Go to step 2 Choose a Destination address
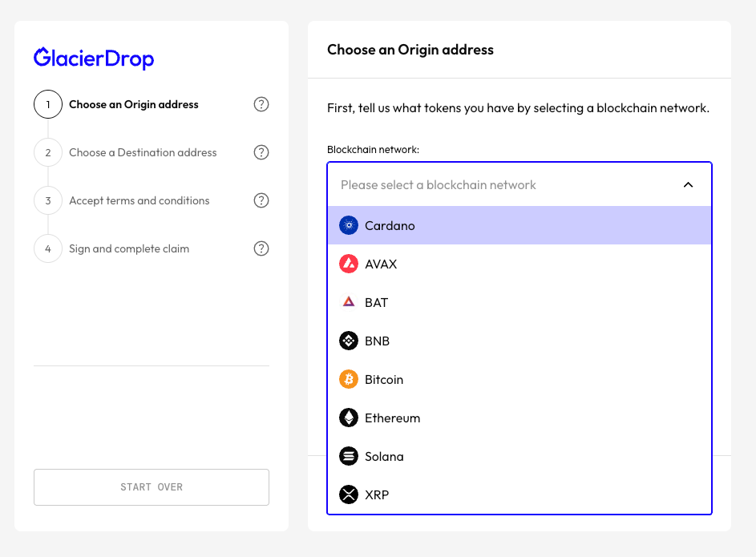Image resolution: width=756 pixels, height=557 pixels. pos(143,152)
